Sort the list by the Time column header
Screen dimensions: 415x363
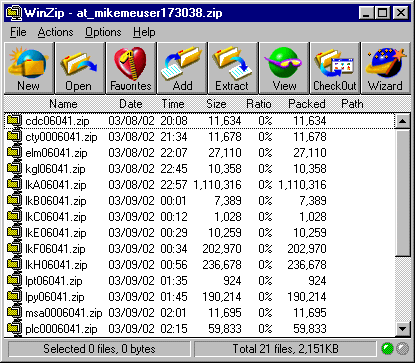(x=173, y=104)
